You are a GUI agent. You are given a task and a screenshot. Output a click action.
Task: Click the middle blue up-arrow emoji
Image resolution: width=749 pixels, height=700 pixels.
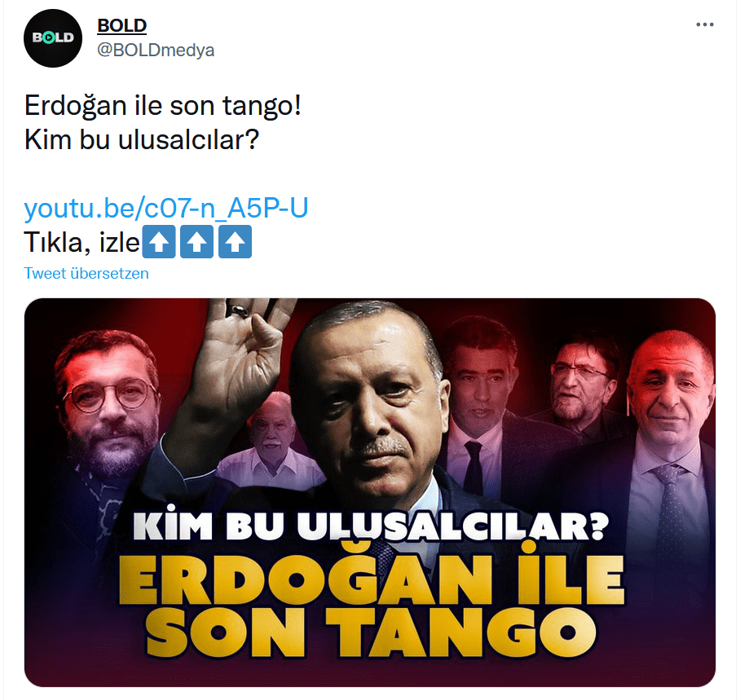point(196,242)
